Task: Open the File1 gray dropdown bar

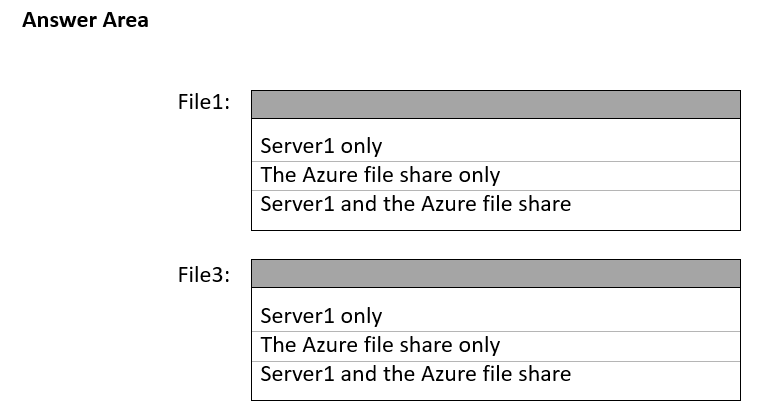Action: 495,104
